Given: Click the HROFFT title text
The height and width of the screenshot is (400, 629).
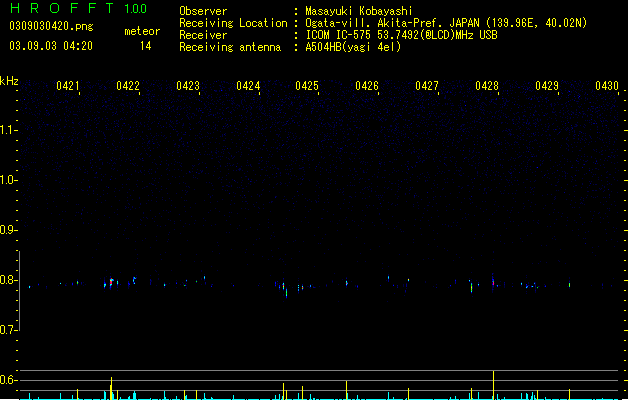Looking at the screenshot, I should tap(62, 8).
